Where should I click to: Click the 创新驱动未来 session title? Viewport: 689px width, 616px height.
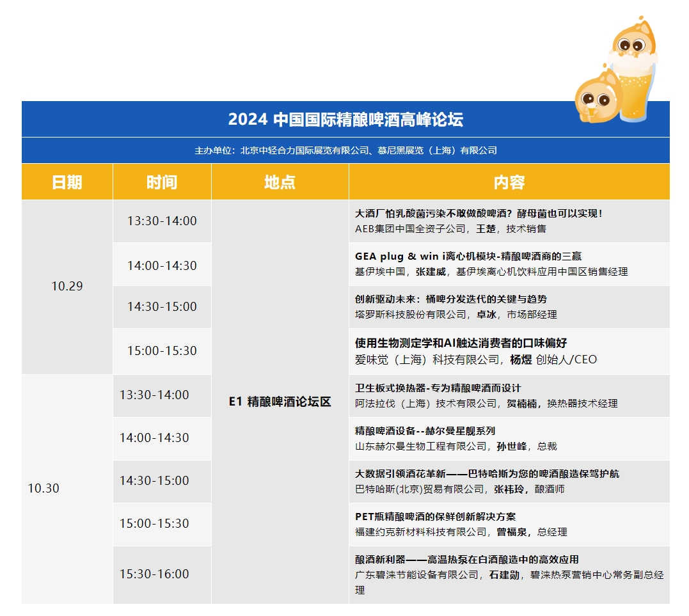coord(451,299)
